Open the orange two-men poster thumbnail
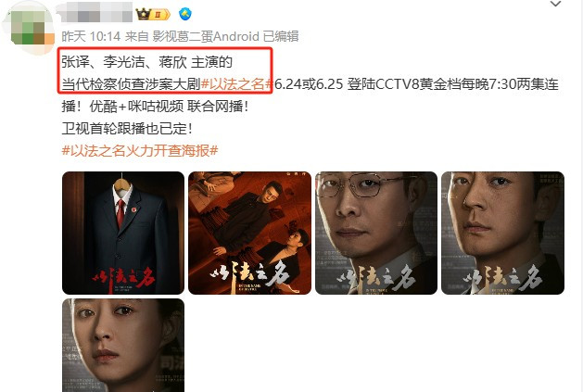The width and height of the screenshot is (583, 392). point(250,233)
